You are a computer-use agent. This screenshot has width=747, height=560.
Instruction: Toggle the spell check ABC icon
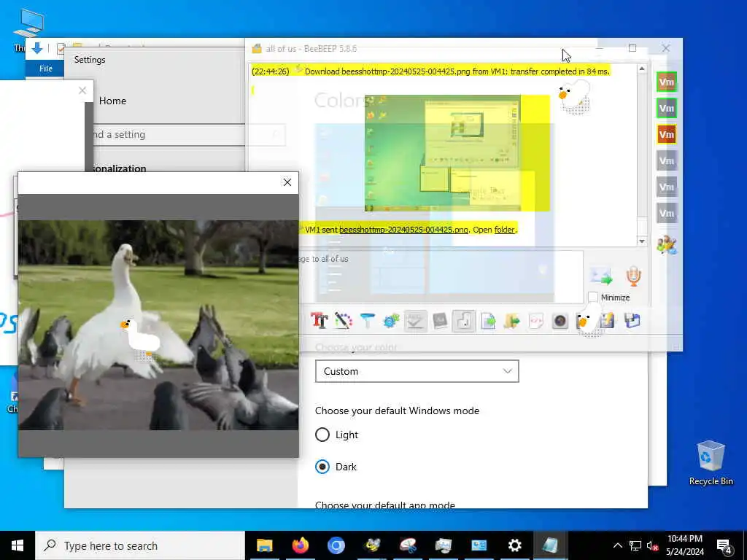pos(415,321)
